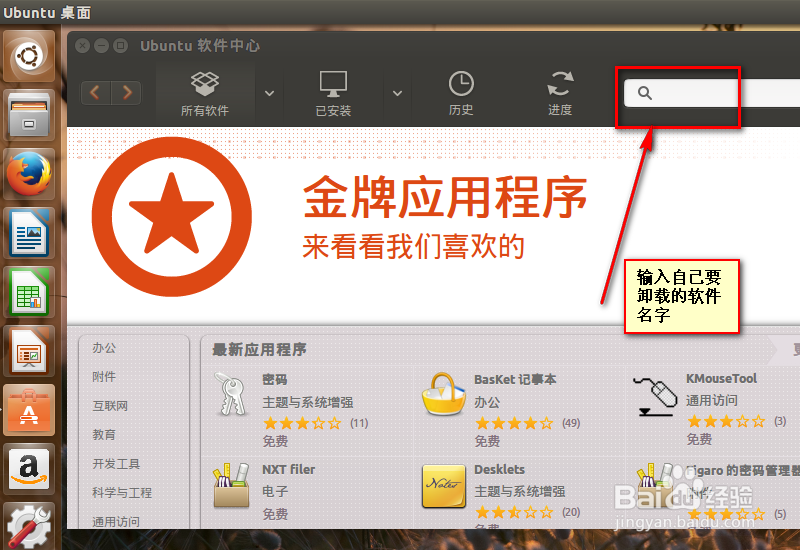Go back with the left arrow button

point(95,93)
